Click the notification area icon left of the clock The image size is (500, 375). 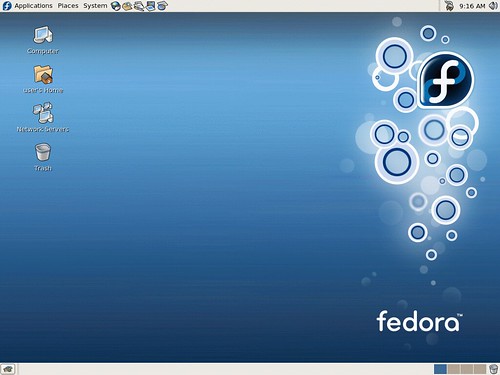[449, 6]
